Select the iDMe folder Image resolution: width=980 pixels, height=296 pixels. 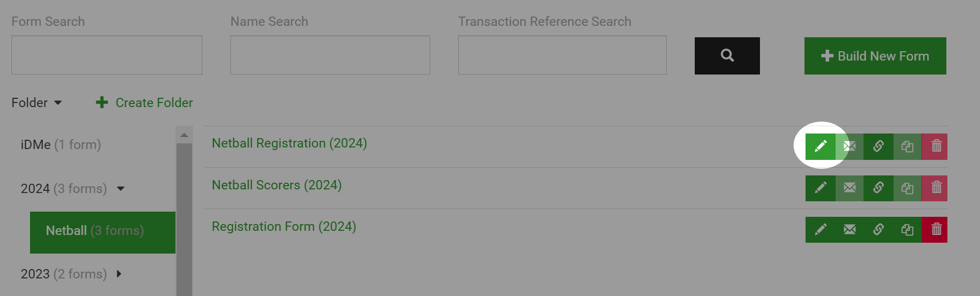point(61,144)
